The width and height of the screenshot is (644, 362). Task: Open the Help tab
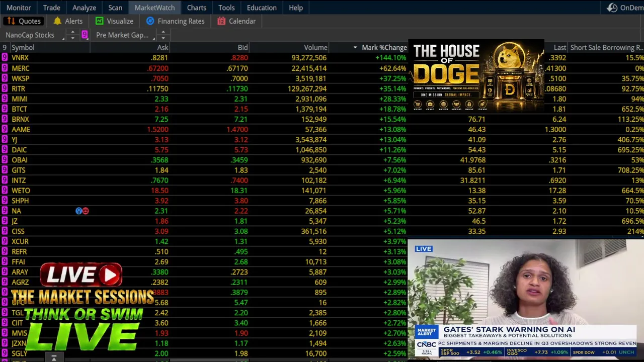click(x=296, y=8)
